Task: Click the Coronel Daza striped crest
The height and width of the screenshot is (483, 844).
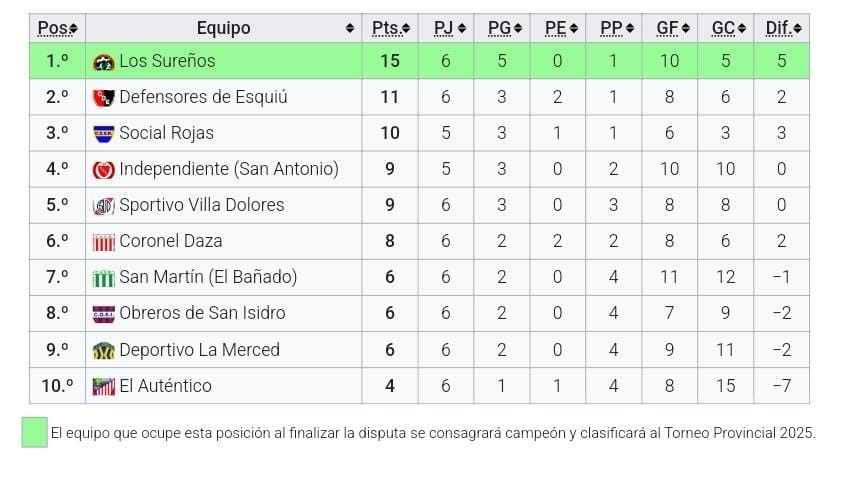Action: (x=103, y=242)
